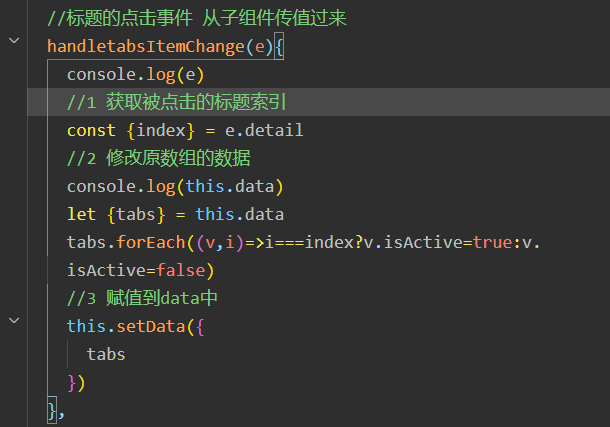The width and height of the screenshot is (610, 427).
Task: Click this.data inside console.log call
Action: pos(230,186)
